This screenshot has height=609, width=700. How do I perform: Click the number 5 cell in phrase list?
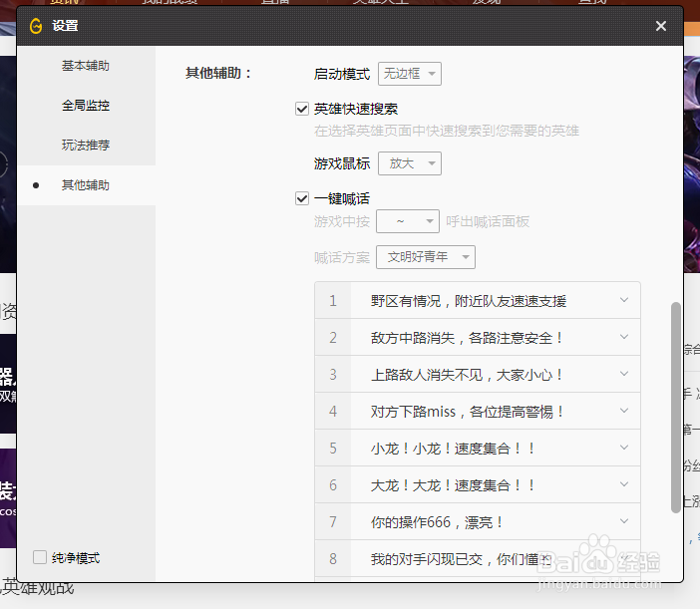(x=333, y=448)
